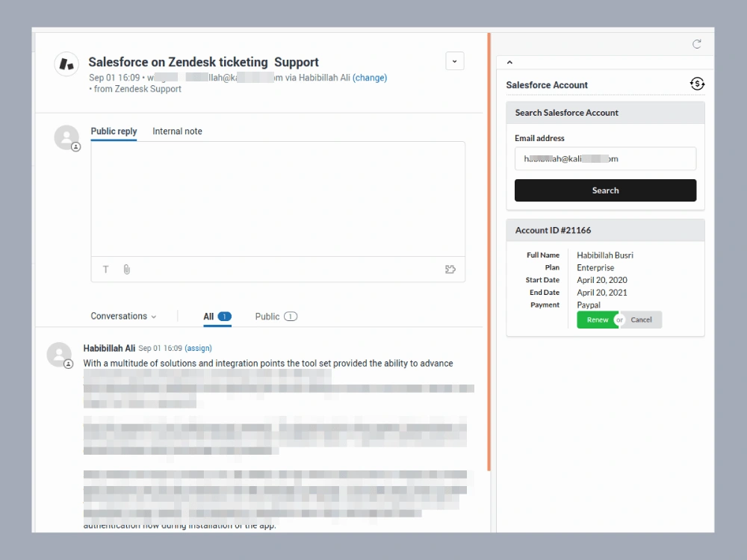Click the (change) link next to requester
The height and width of the screenshot is (560, 747).
pos(371,78)
